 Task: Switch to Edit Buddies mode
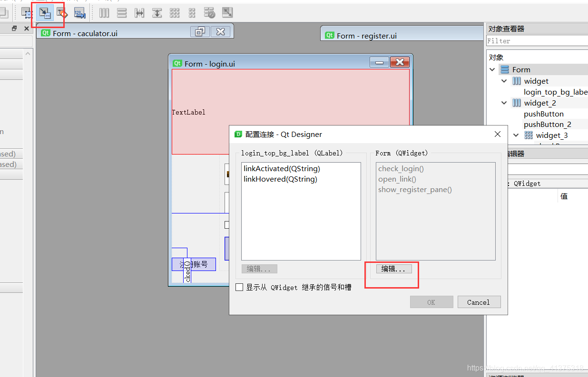[x=62, y=13]
